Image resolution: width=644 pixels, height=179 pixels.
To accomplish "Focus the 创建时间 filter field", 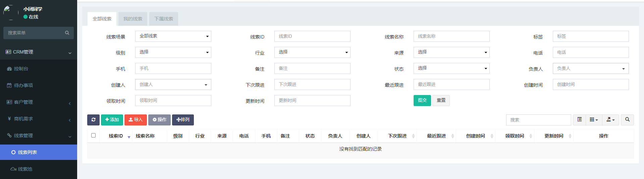I will point(591,84).
